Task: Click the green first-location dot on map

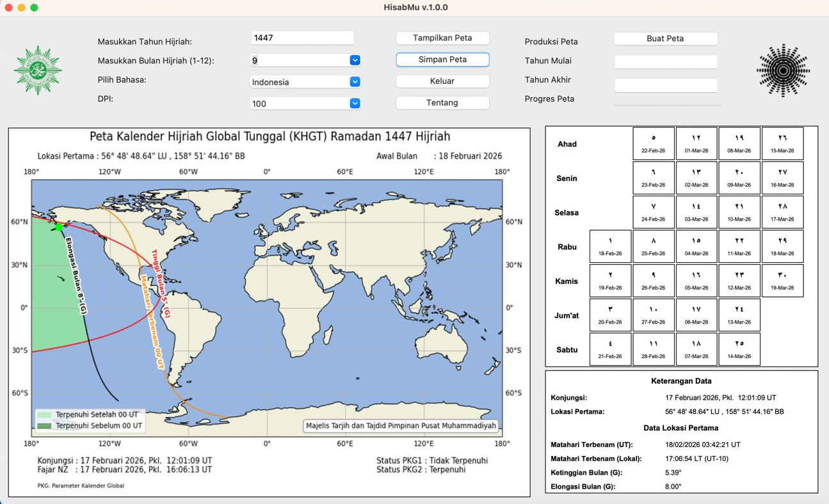Action: 59,227
